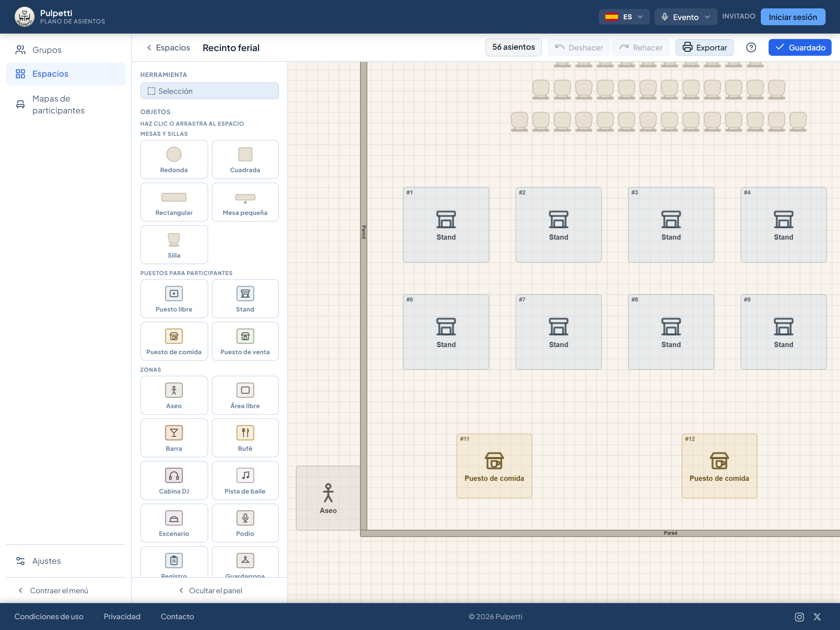Add a Redonda table object
840x630 pixels.
pos(174,160)
